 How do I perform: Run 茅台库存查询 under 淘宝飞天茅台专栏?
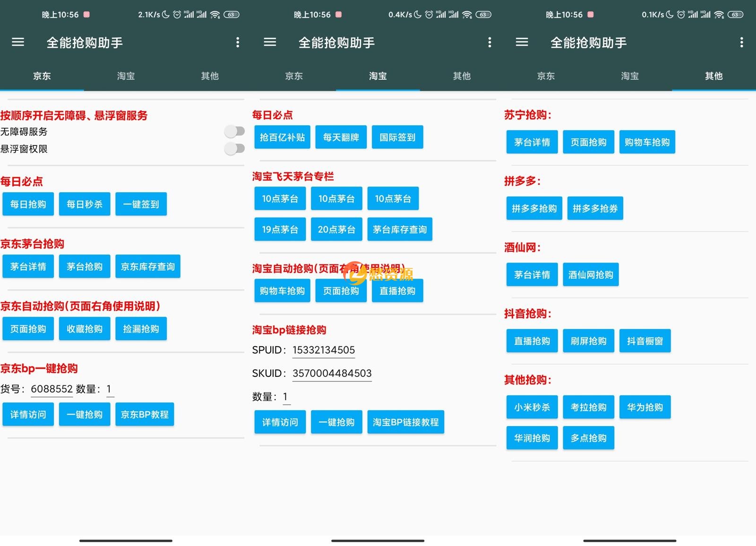[x=400, y=229]
